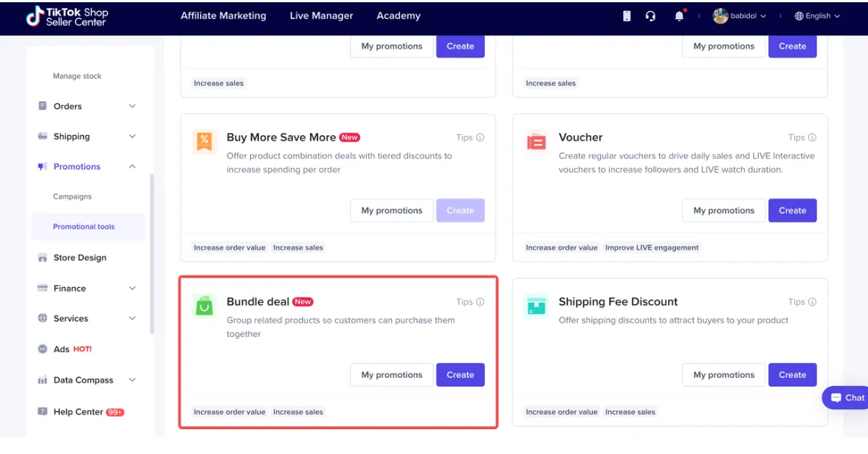Expand the Orders sidebar section
Image resolution: width=868 pixels, height=454 pixels.
tap(88, 106)
